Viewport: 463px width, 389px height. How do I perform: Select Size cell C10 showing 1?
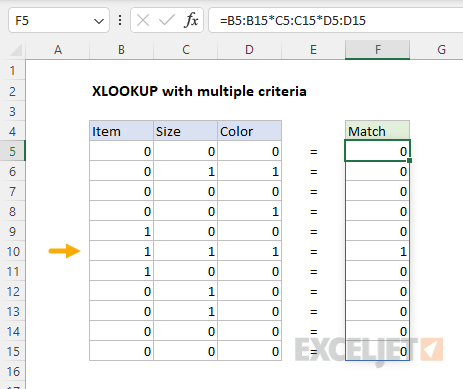click(185, 251)
